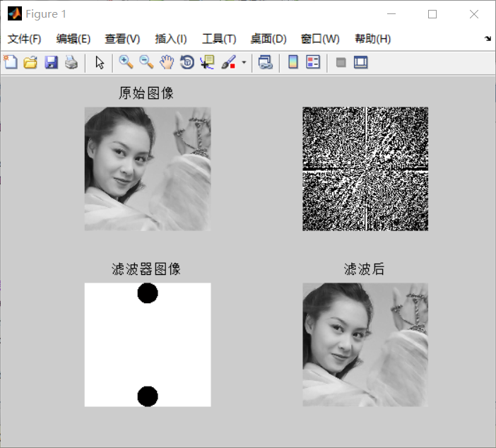Viewport: 496px width, 448px height.
Task: Insert a colorbar with the toolbar icon
Action: [x=293, y=62]
